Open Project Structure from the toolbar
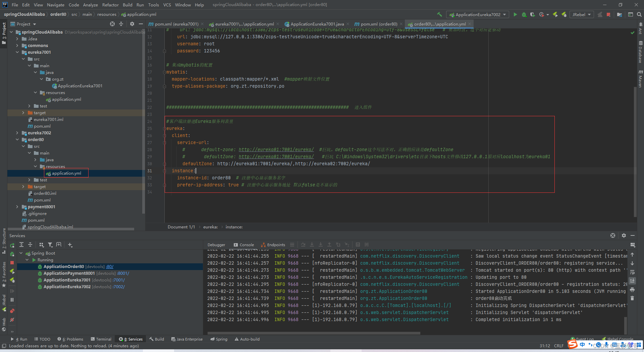 (620, 14)
